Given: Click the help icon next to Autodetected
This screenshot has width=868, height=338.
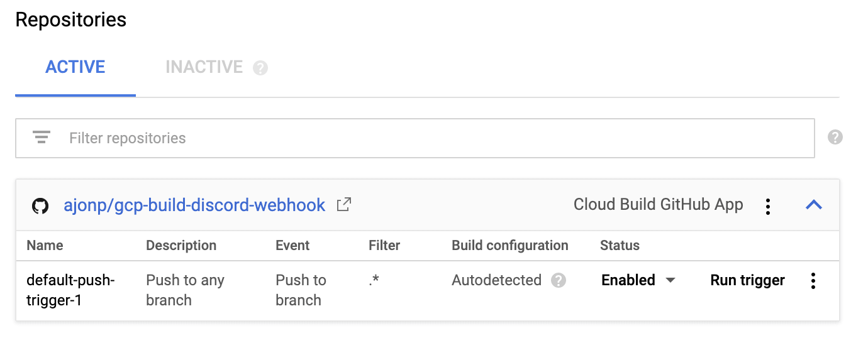Looking at the screenshot, I should coord(559,280).
